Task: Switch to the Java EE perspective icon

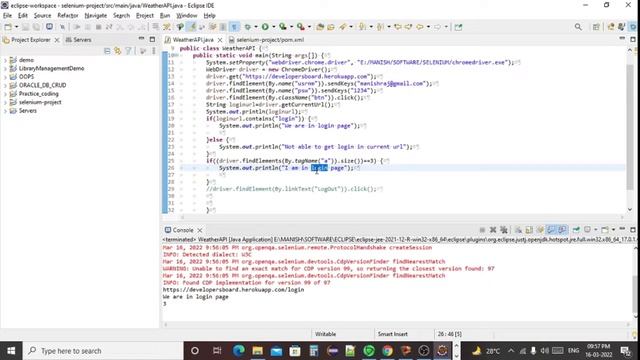Action: tap(611, 27)
